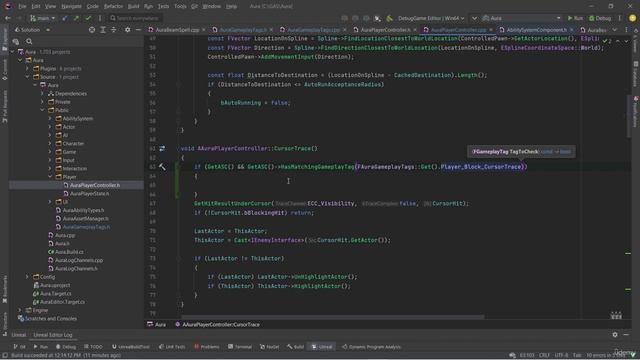Expand the Engine node
This screenshot has width=640, height=360.
[20, 310]
